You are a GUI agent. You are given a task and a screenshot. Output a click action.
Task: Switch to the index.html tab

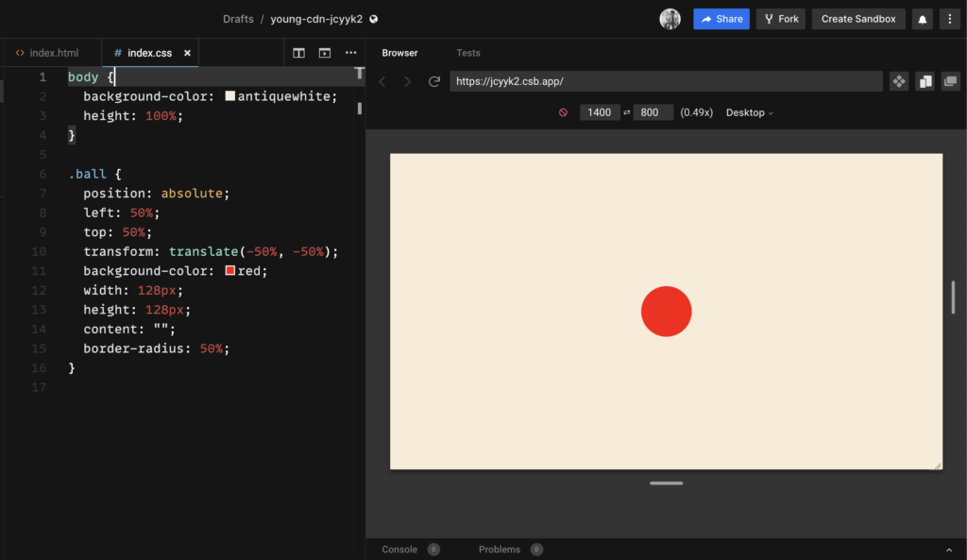pos(53,53)
